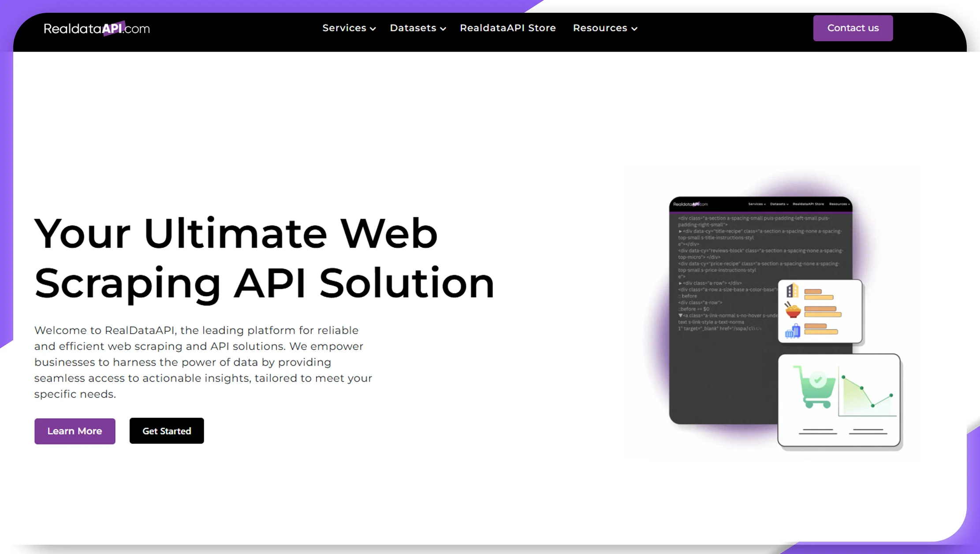
Task: Expand the Resources chevron arrow
Action: [x=634, y=29]
